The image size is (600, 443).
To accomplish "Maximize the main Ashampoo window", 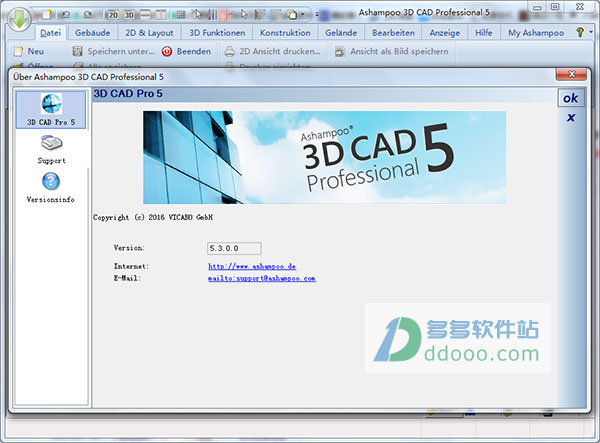I will click(x=555, y=7).
